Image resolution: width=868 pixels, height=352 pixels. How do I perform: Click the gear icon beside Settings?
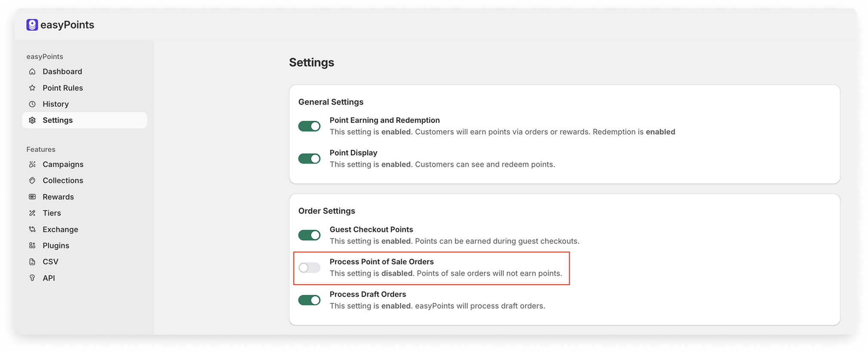[32, 120]
